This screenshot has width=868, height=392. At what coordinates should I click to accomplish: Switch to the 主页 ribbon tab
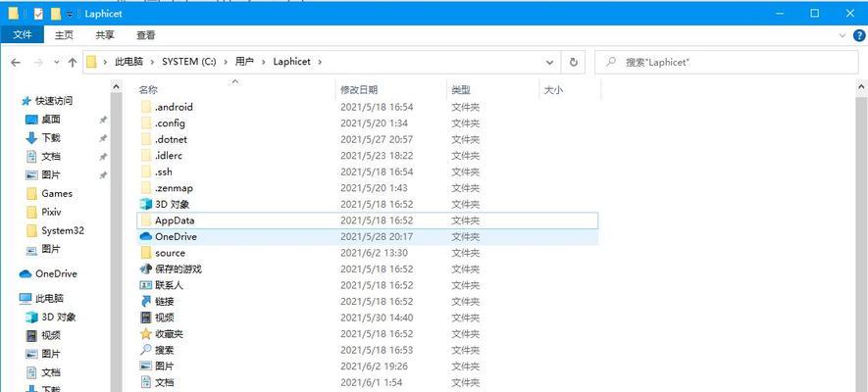(64, 35)
